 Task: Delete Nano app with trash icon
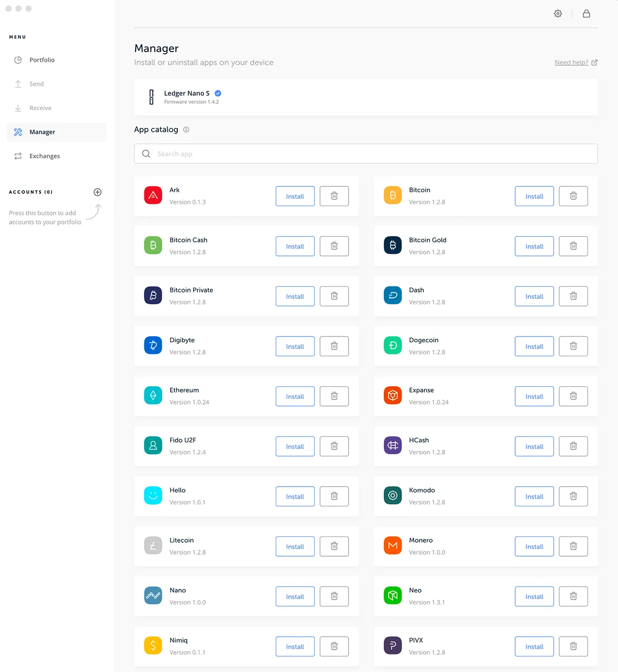pos(334,596)
